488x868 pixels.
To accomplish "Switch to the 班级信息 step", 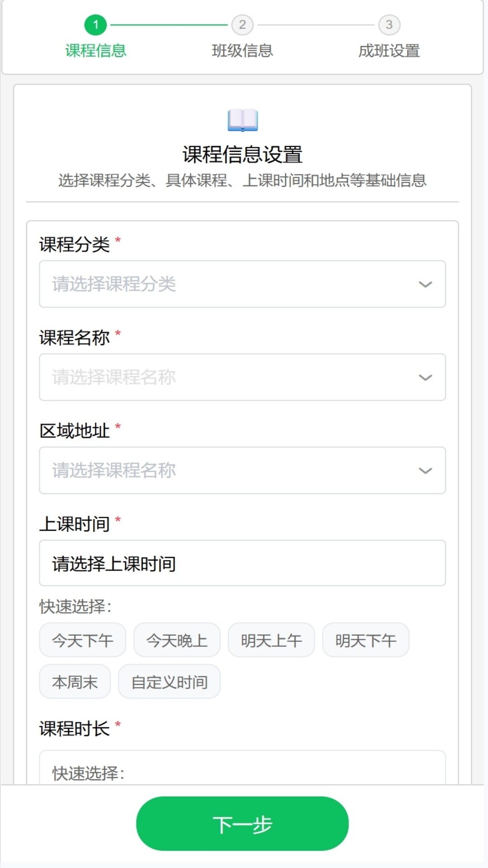I will [243, 51].
